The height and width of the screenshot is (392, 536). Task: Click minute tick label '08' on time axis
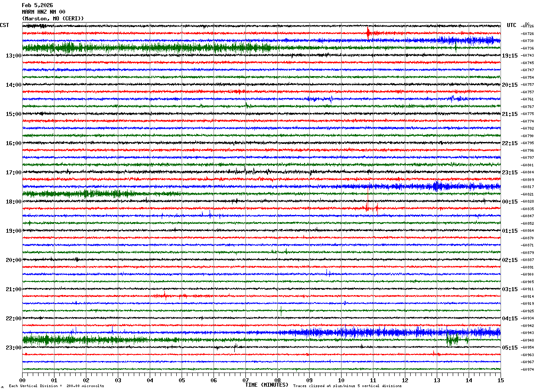(x=277, y=380)
